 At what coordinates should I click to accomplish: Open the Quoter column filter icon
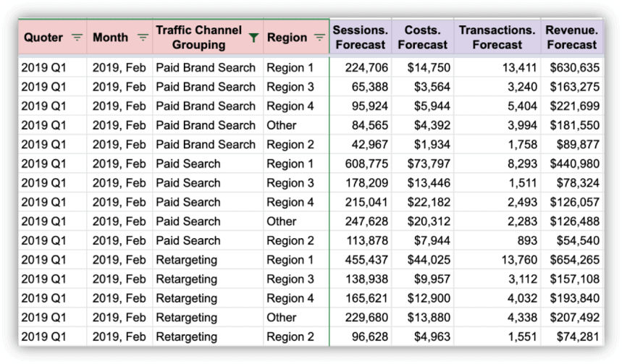coord(77,38)
